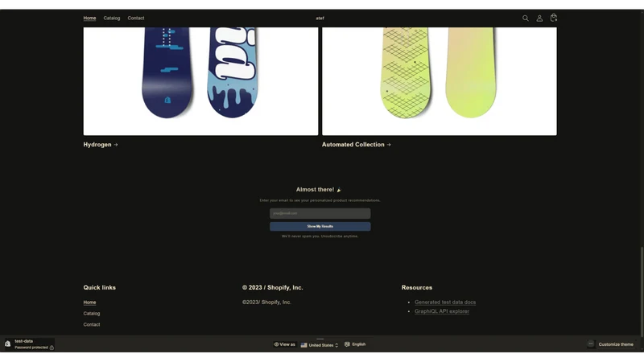Go to Home in top navigation
Image resolution: width=644 pixels, height=362 pixels.
[89, 18]
